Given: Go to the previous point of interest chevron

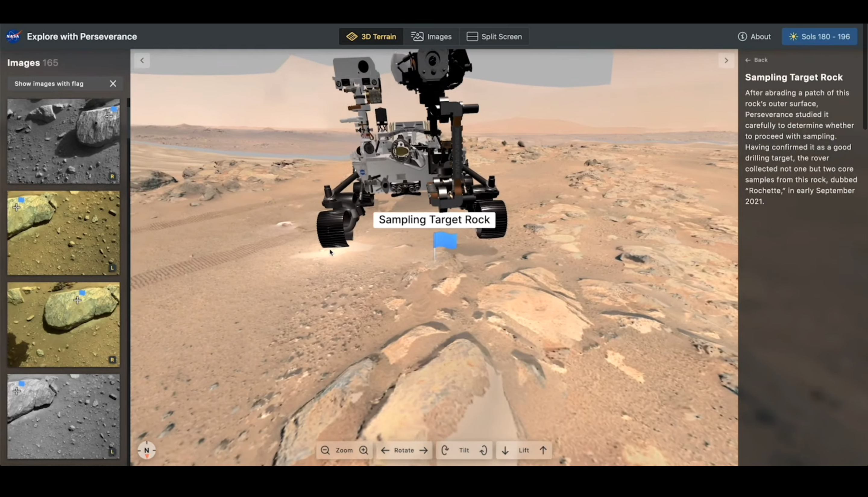Looking at the screenshot, I should pyautogui.click(x=142, y=61).
